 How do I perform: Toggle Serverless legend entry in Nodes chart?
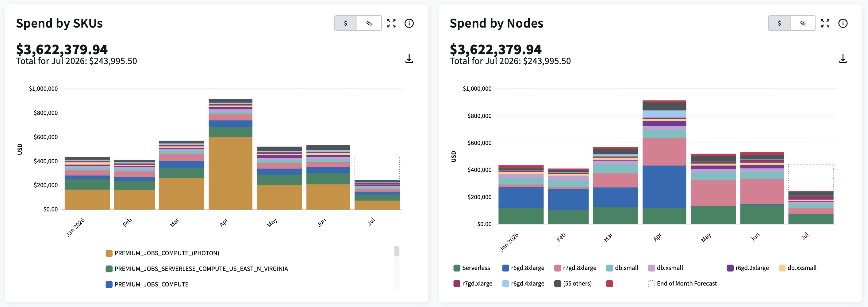(x=472, y=268)
